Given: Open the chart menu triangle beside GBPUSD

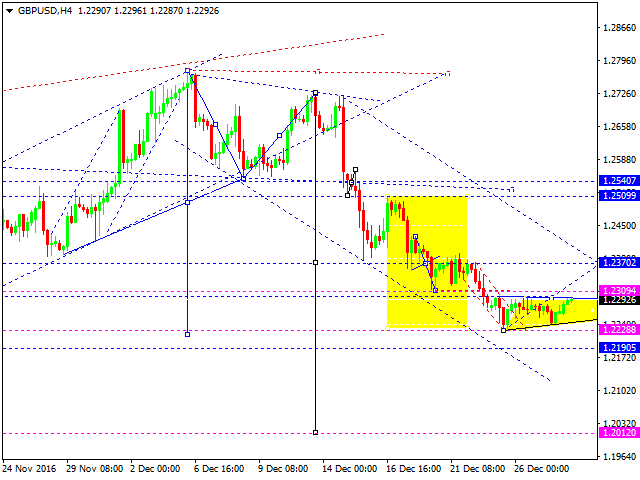Looking at the screenshot, I should [9, 11].
